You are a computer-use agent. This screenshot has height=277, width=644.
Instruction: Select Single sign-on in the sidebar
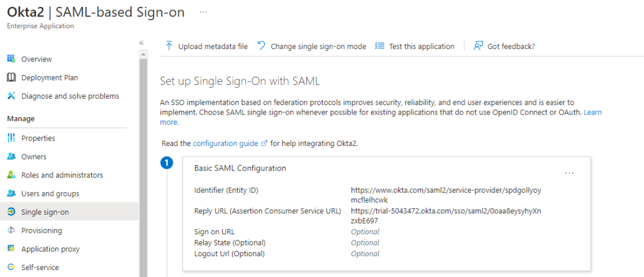point(69,212)
